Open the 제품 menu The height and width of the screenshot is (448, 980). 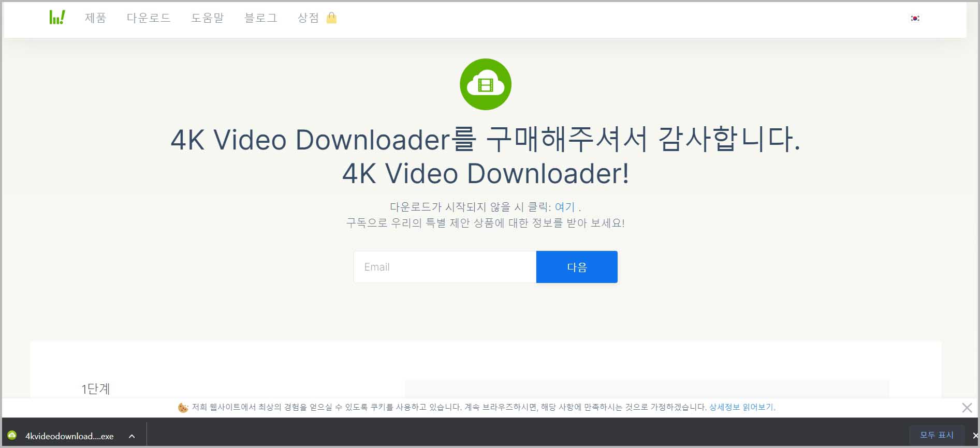pyautogui.click(x=96, y=18)
